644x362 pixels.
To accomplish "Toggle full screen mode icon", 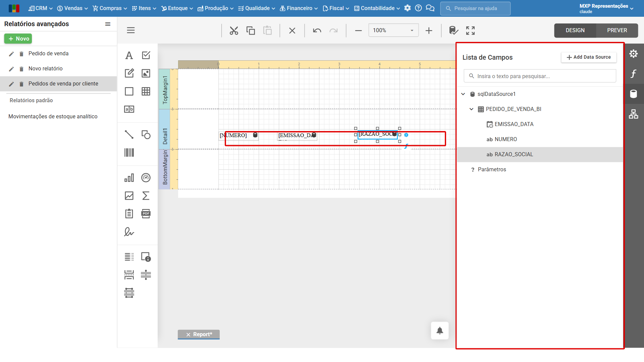I will coord(470,31).
